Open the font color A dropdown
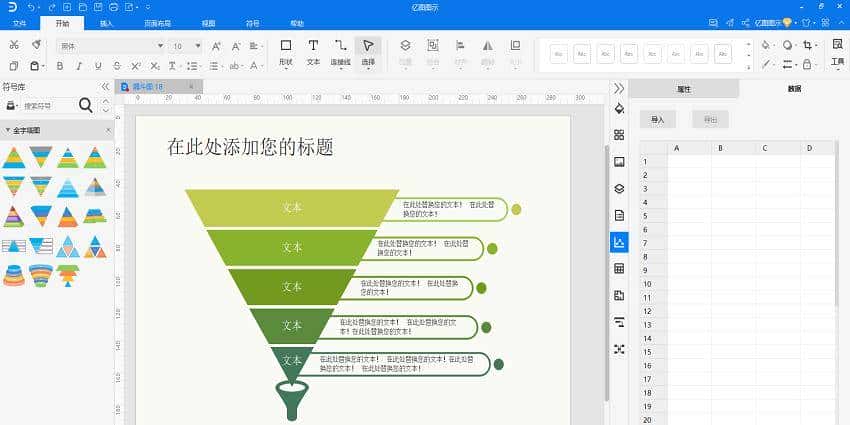 [x=256, y=66]
